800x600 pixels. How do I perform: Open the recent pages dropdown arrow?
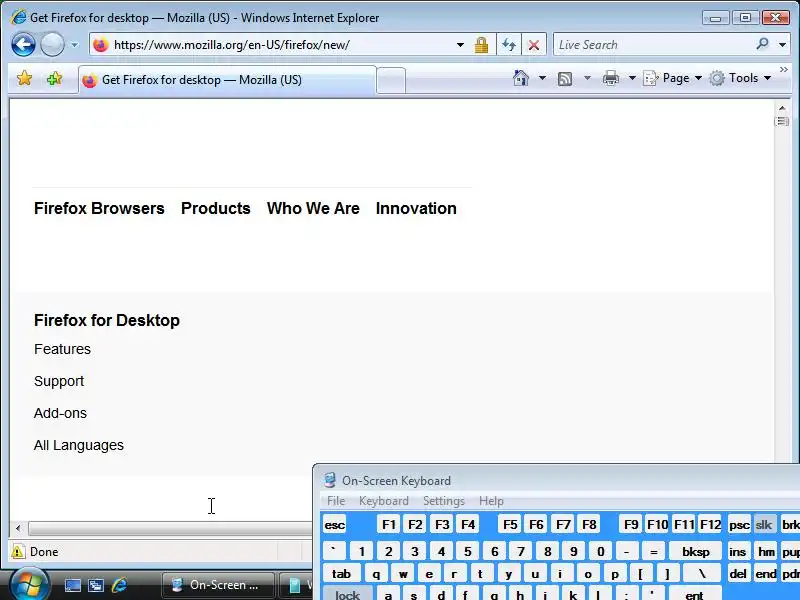[x=74, y=45]
